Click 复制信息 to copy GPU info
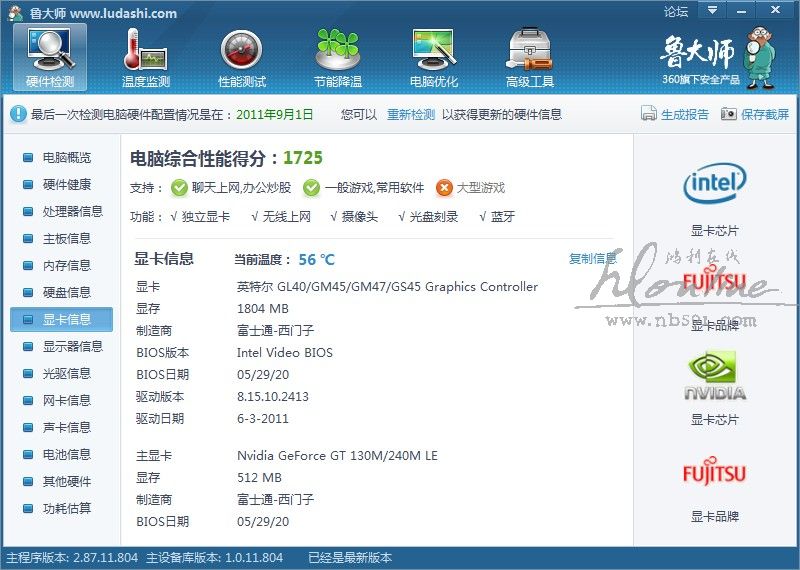The image size is (800, 570). 593,259
